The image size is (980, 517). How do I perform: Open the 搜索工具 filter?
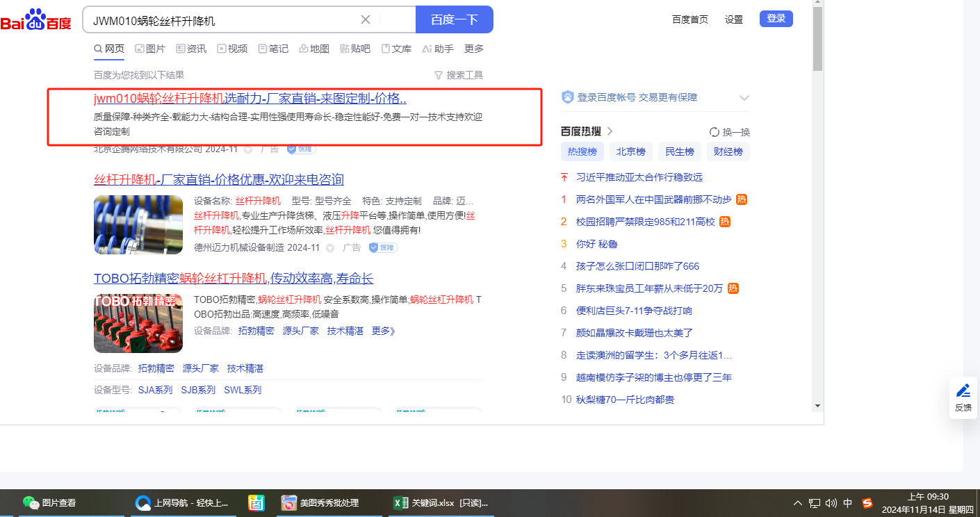coord(458,75)
